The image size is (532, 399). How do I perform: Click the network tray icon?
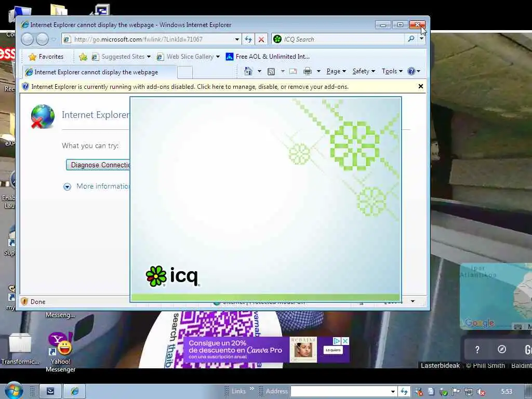pos(469,392)
